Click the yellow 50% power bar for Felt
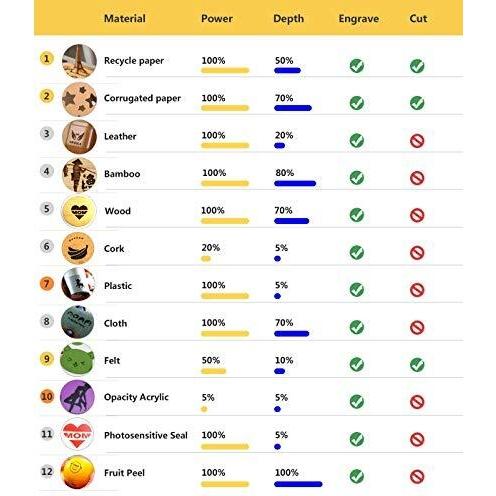This screenshot has height=496, width=496. coord(213,371)
